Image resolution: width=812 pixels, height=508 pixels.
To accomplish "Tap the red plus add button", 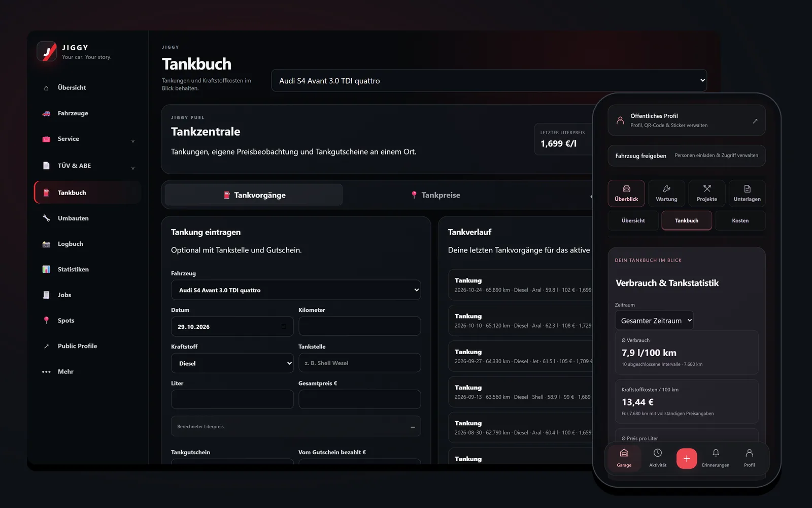I will click(687, 458).
